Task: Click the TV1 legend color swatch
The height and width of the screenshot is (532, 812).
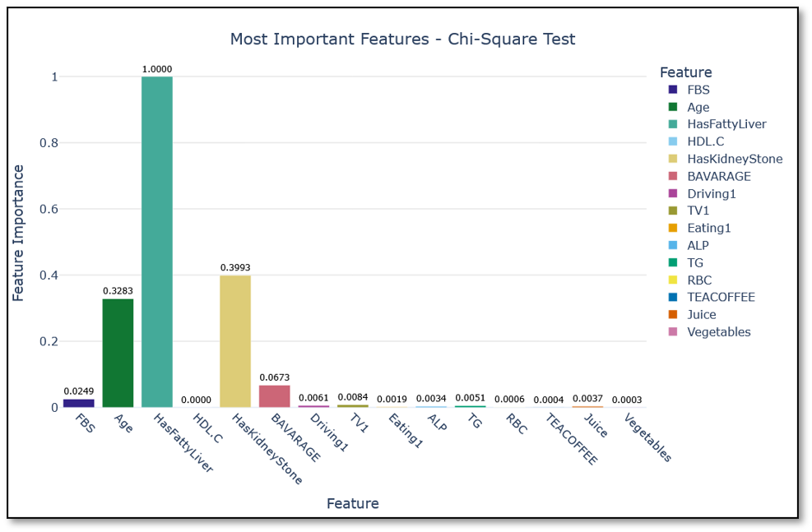Action: [672, 210]
